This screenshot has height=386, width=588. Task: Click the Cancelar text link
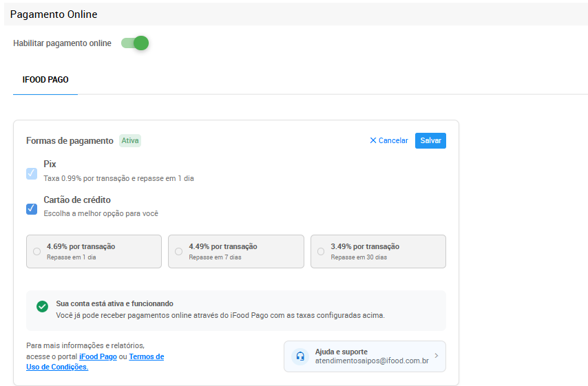click(393, 140)
